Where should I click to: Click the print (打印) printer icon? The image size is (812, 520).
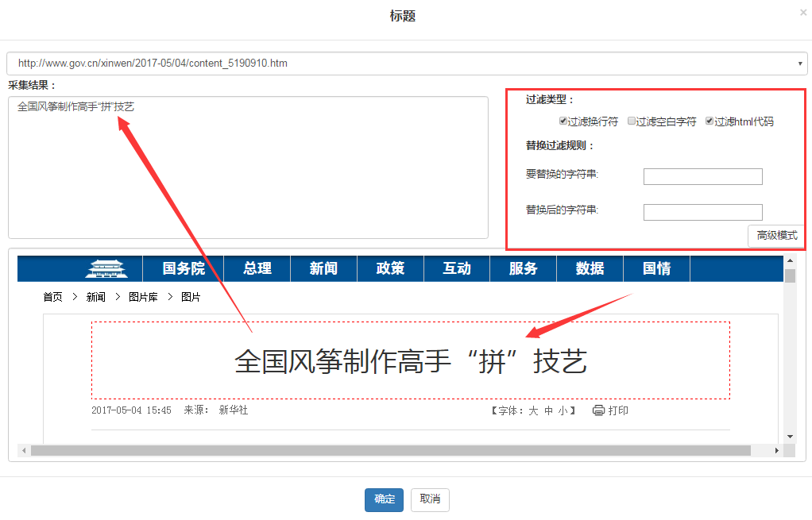tap(598, 410)
